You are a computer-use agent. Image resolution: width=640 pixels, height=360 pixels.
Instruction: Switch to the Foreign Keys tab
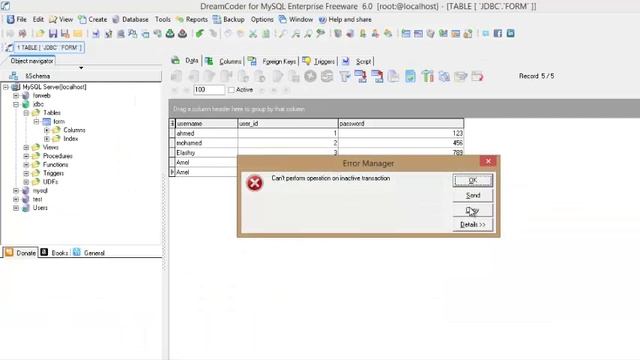tap(272, 61)
